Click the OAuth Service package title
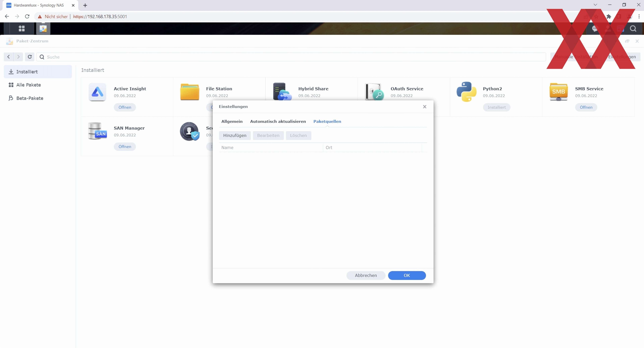644x348 pixels. pyautogui.click(x=407, y=89)
